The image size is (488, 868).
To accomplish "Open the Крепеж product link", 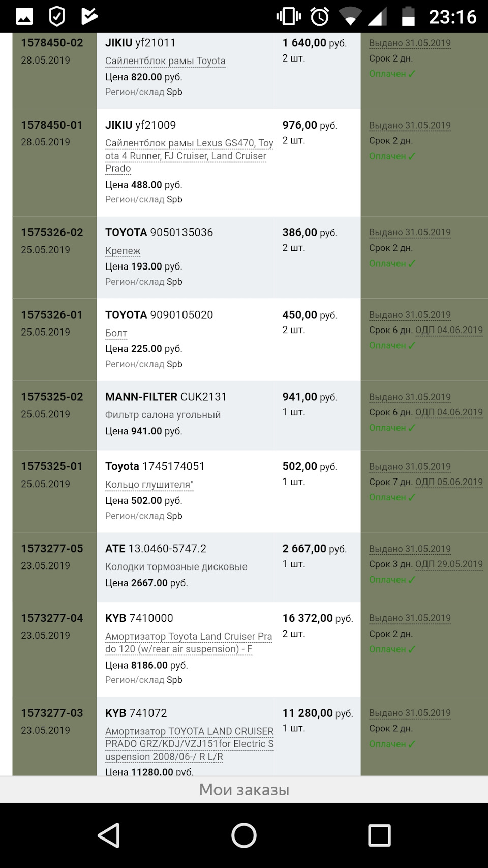I will 123,251.
